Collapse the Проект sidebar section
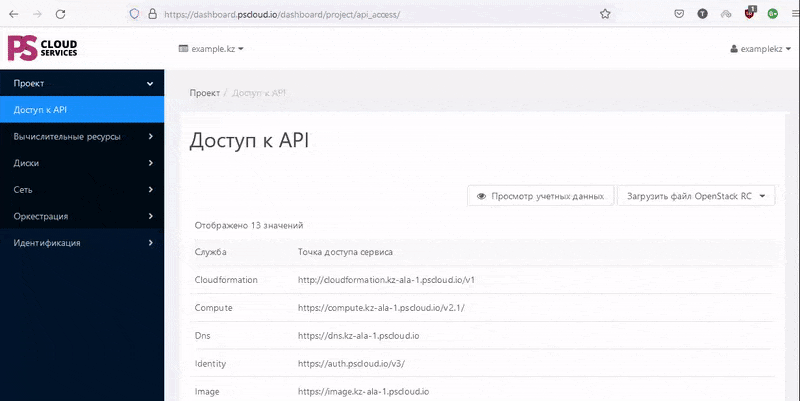Image resolution: width=800 pixels, height=401 pixels. point(82,83)
